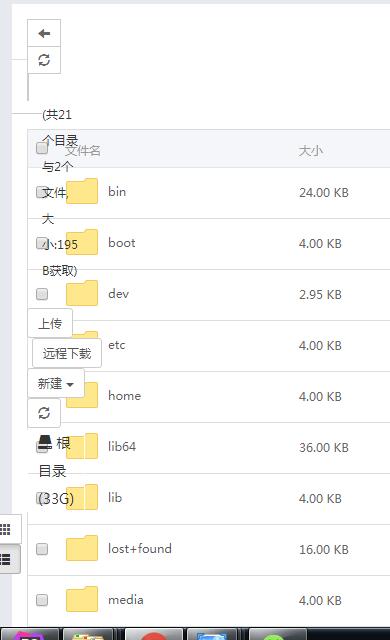Check the dev folder checkbox
390x640 pixels.
[x=42, y=294]
